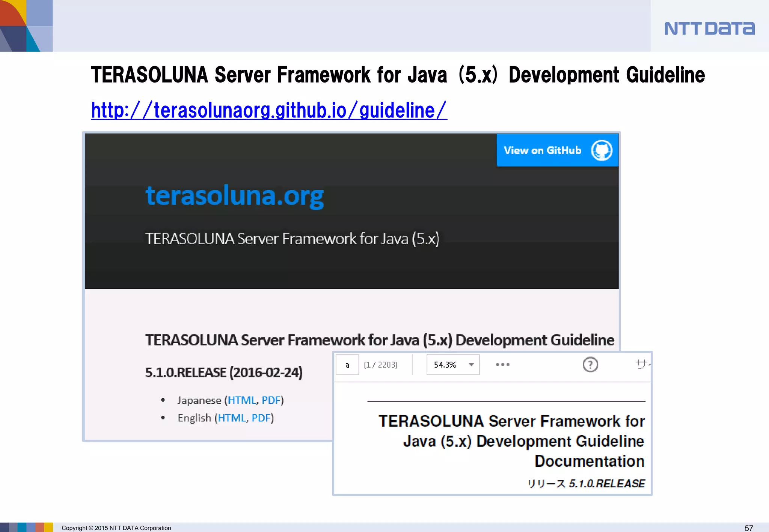
Task: Open the PDF viewer more options ellipsis
Action: [x=502, y=365]
